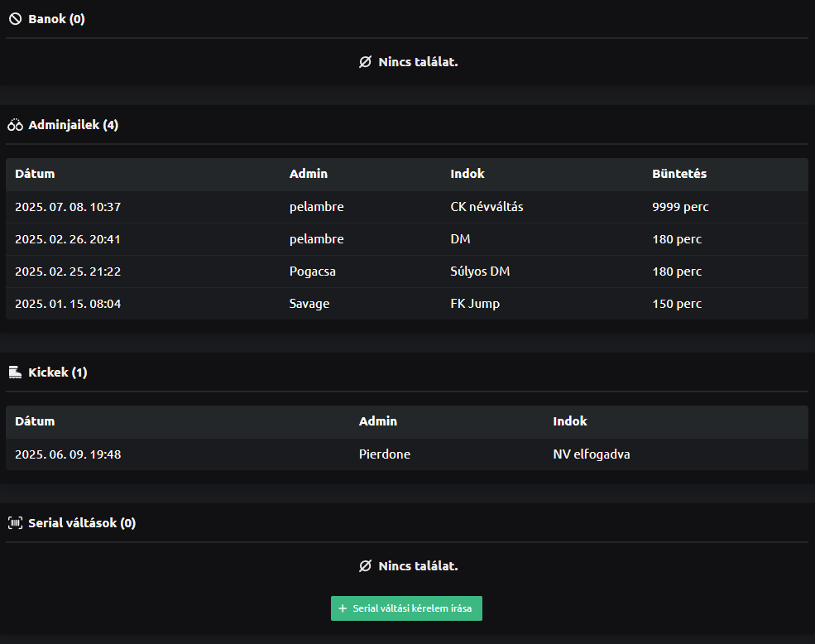
Task: Select the Súlyos DM row by Pogacsa
Action: pyautogui.click(x=406, y=272)
